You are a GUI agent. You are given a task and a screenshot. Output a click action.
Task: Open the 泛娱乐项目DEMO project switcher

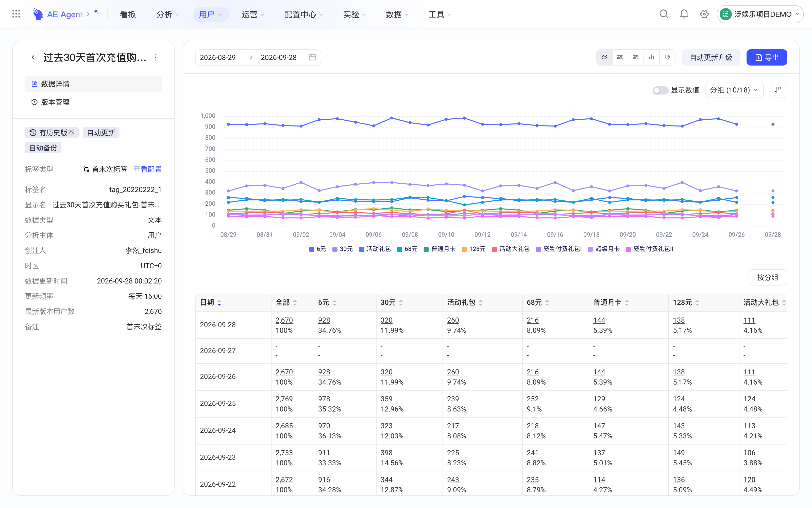click(760, 14)
